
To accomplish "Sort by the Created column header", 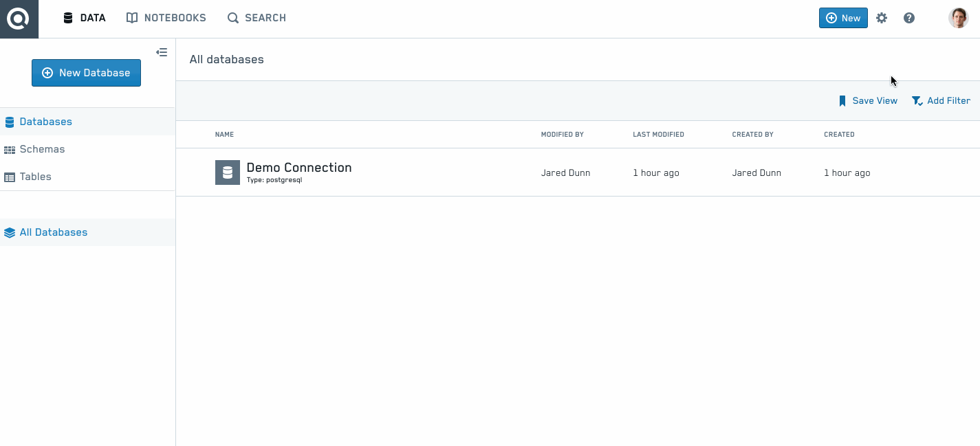I will pyautogui.click(x=839, y=135).
